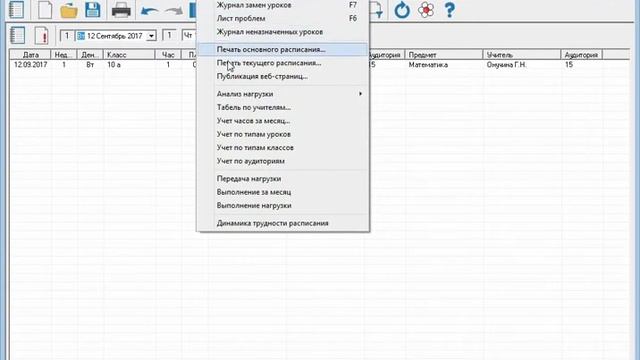Click the calendar icon in date field

81,36
